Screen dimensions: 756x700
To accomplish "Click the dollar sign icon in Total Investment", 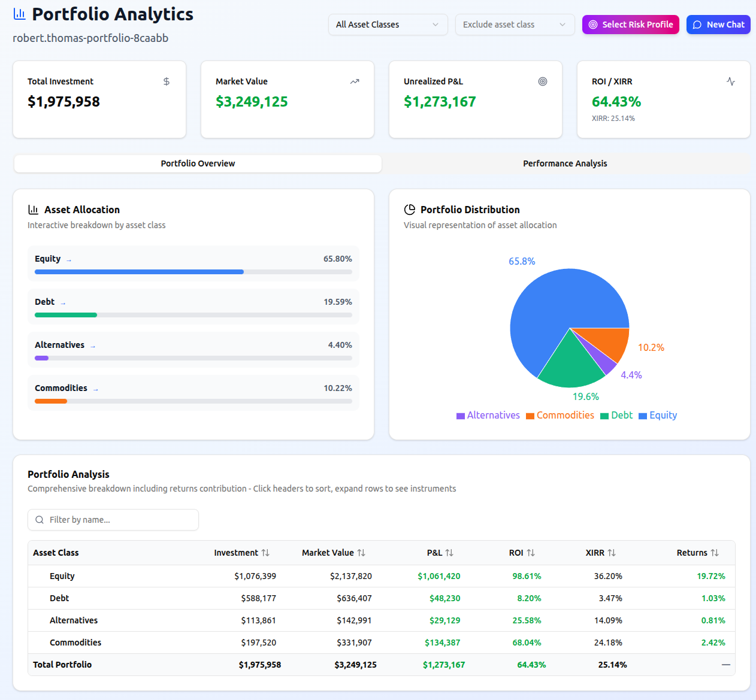I will point(167,81).
